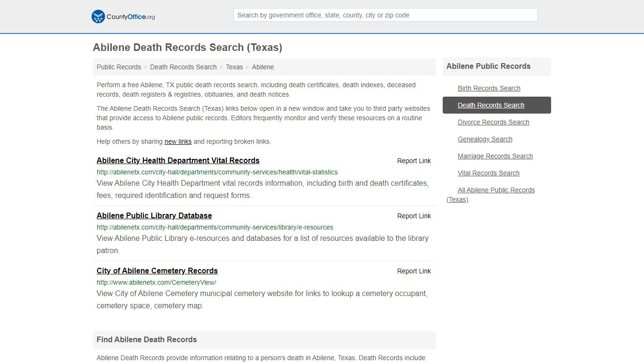Click the page title Abilene Death Records Search
644x362 pixels.
click(188, 48)
